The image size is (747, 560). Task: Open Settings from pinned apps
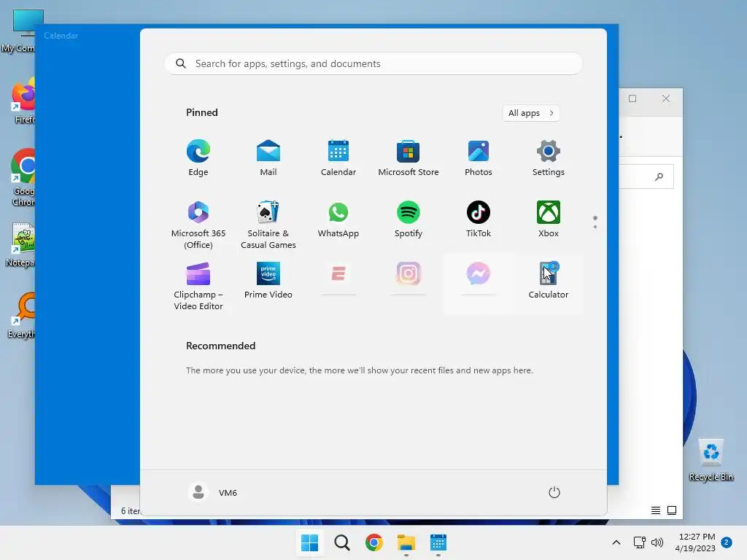pos(549,158)
